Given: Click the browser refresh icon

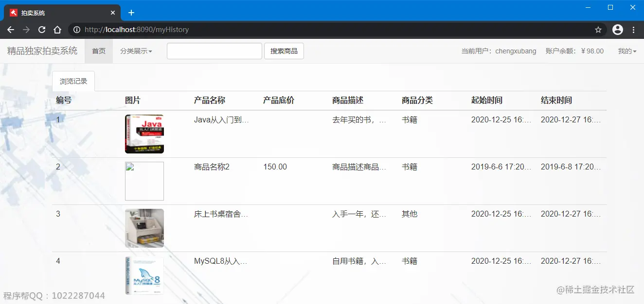Looking at the screenshot, I should 41,30.
